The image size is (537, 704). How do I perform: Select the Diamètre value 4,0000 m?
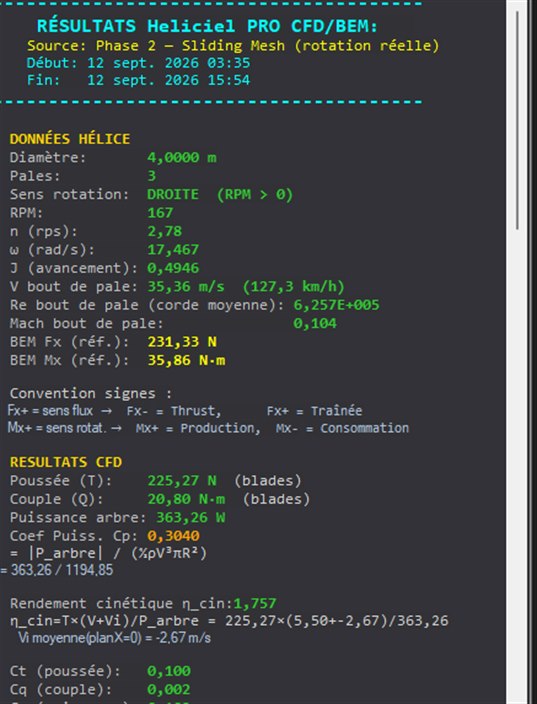[182, 158]
